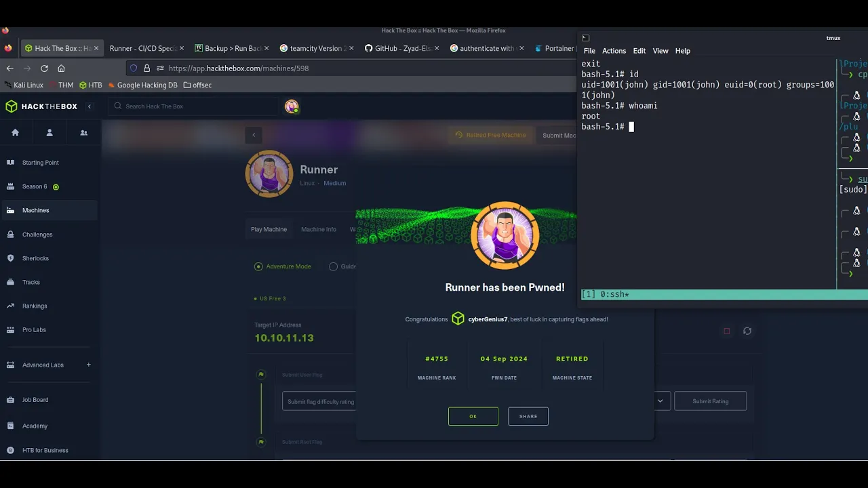Open the Machine Info tab
This screenshot has width=868, height=488.
318,229
